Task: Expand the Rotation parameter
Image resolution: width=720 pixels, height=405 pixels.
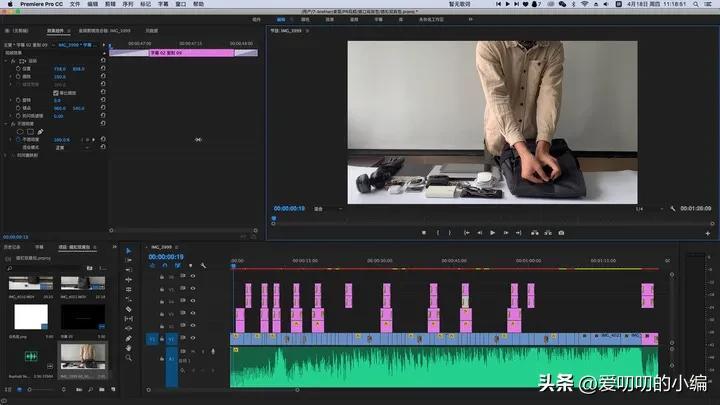Action: (x=11, y=100)
